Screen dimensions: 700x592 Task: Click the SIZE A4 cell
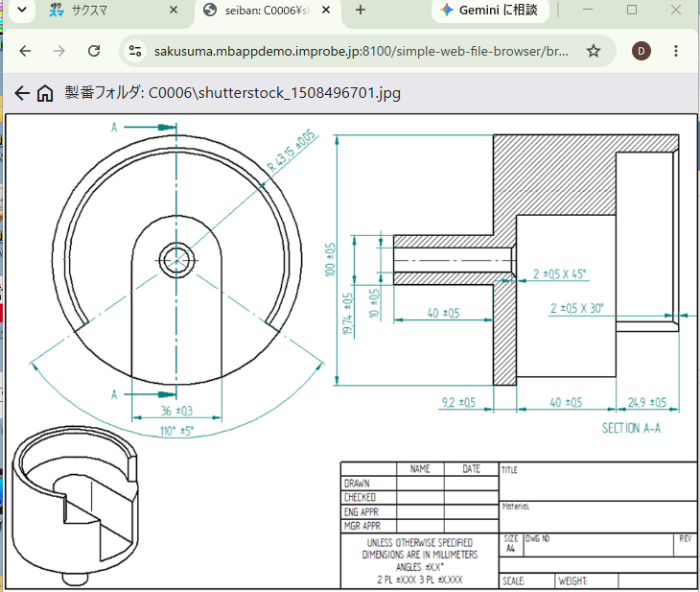(511, 544)
